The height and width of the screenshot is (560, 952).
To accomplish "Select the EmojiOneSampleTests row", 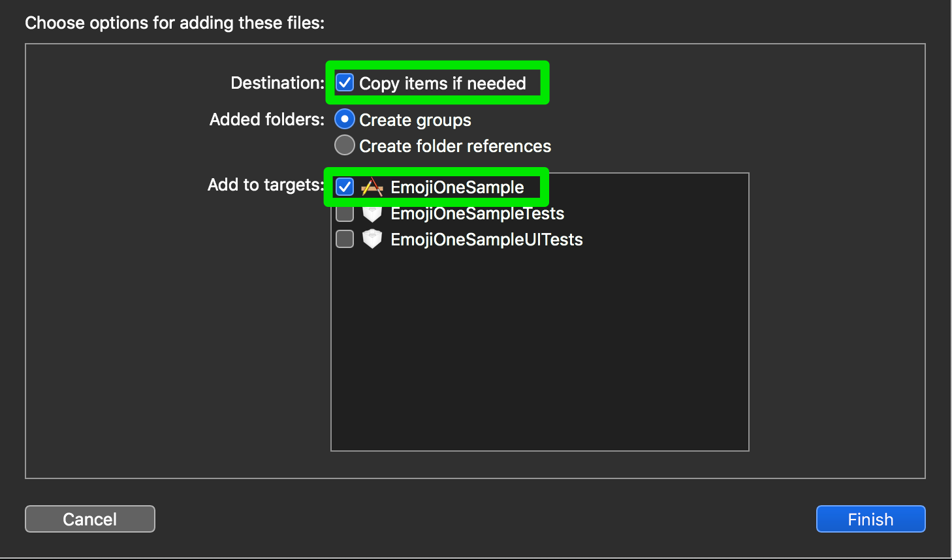I will pyautogui.click(x=477, y=213).
